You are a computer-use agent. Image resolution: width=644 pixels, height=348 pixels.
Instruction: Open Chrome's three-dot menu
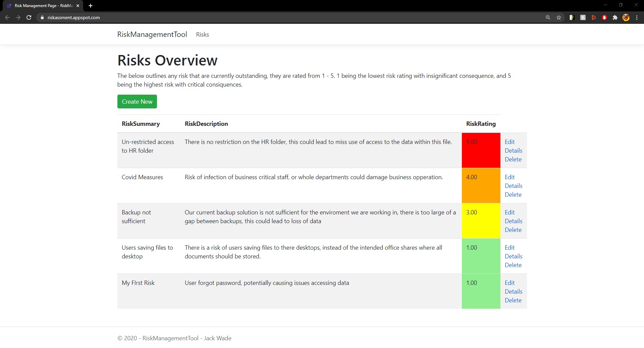637,17
